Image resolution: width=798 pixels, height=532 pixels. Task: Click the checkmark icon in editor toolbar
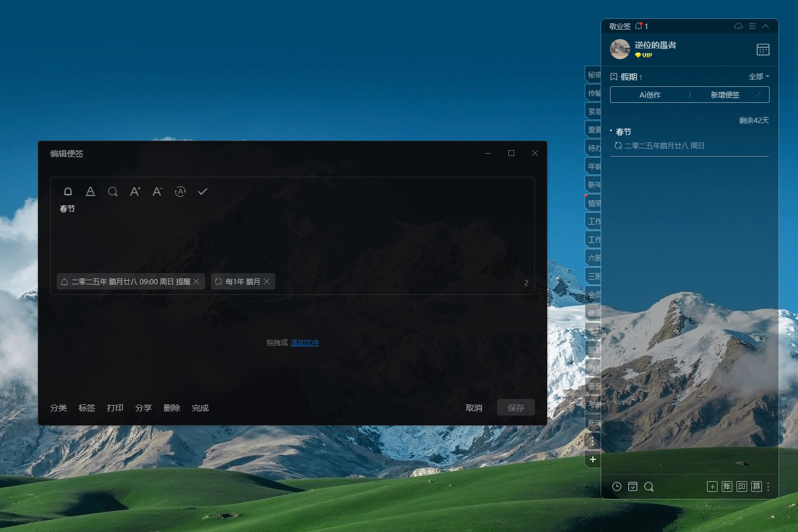203,192
